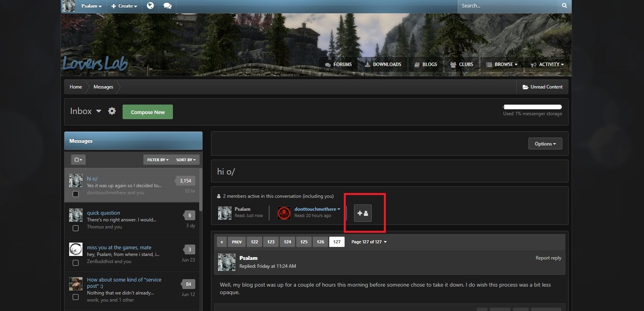The width and height of the screenshot is (644, 311).
Task: Focus the Search input field
Action: pos(508,6)
